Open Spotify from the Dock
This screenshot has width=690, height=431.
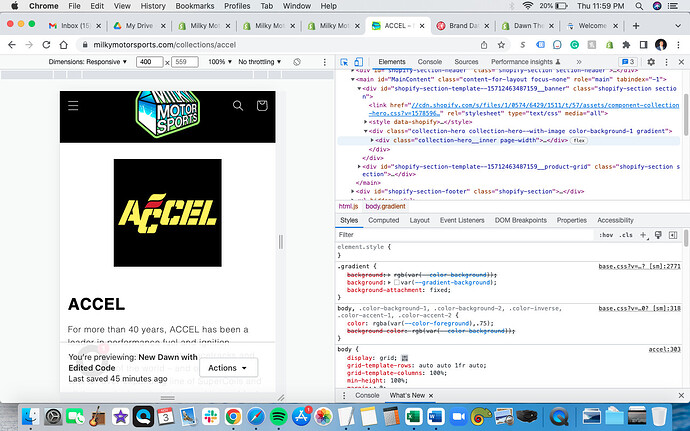coord(279,416)
